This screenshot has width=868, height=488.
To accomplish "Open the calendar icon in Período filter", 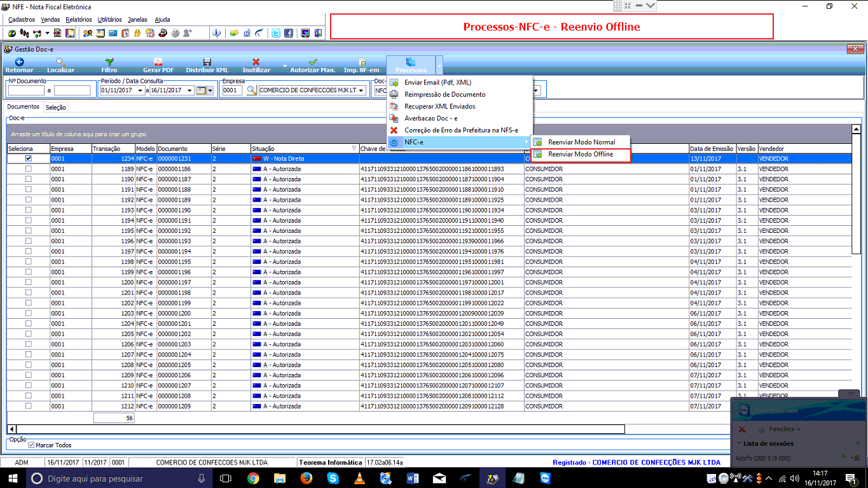I will tap(201, 91).
